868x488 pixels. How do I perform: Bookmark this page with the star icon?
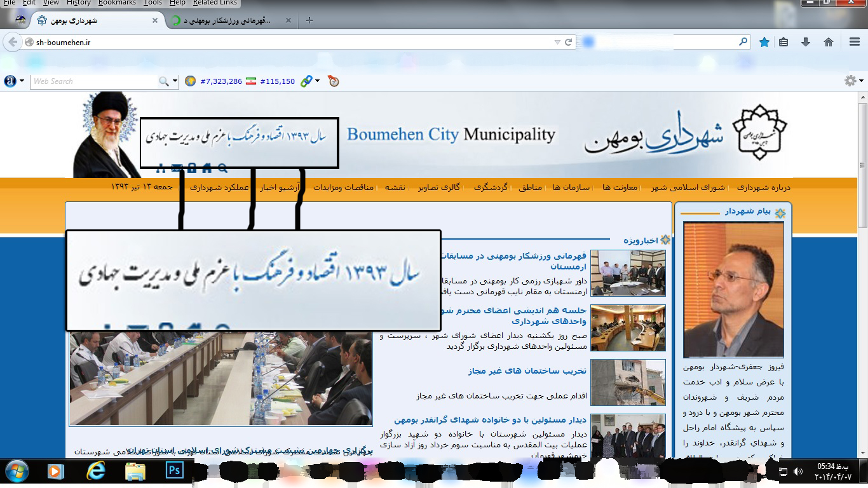764,42
